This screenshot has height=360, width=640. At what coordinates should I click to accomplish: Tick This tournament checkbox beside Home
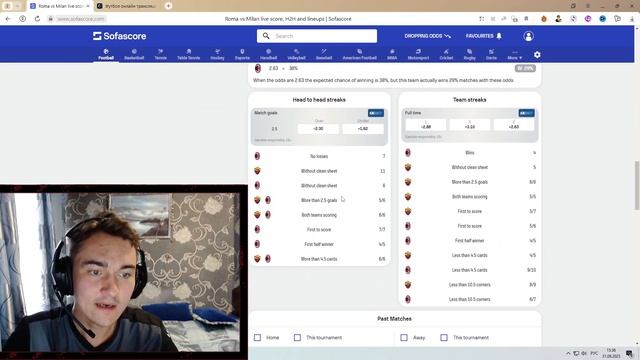(297, 338)
